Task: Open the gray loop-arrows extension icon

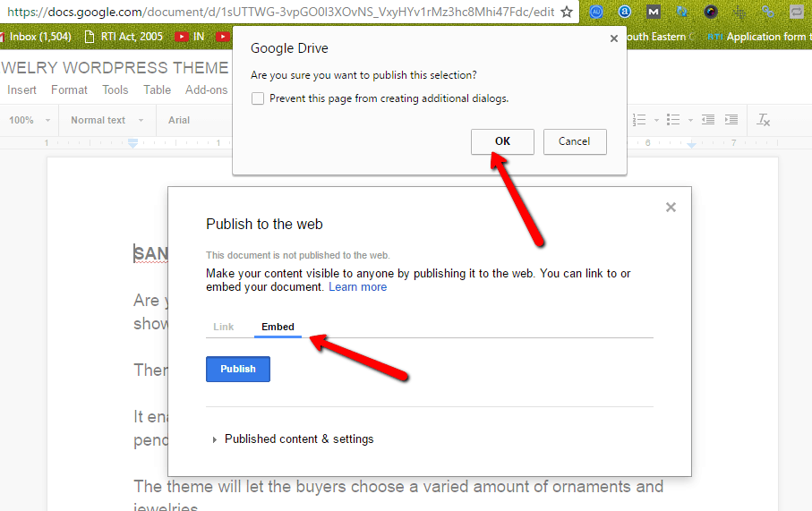Action: point(797,12)
